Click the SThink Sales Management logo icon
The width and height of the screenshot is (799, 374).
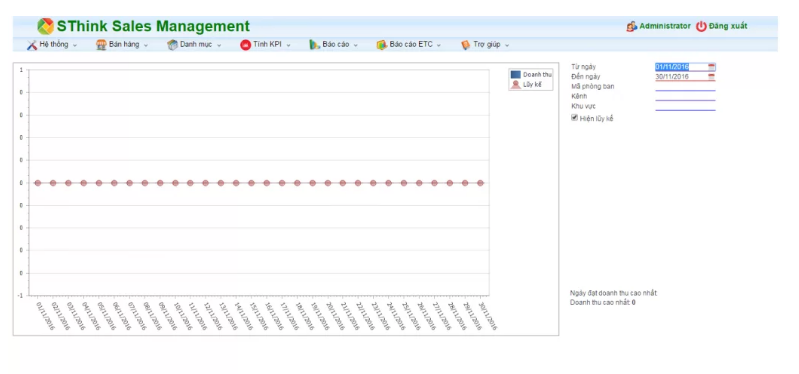click(45, 26)
